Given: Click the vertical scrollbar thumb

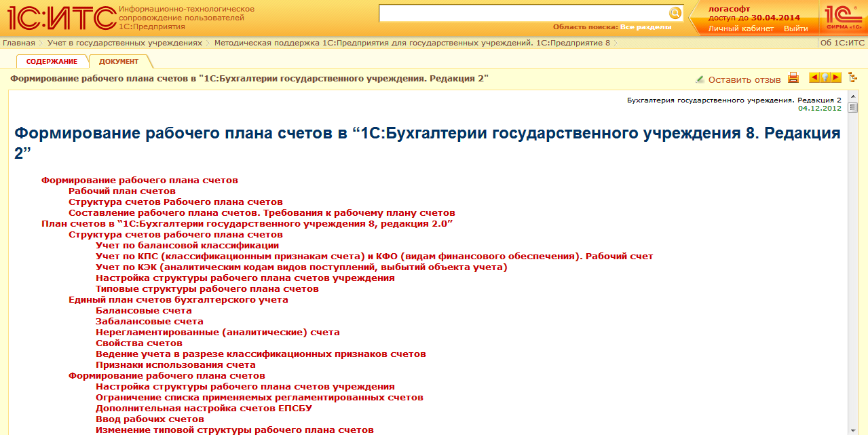Looking at the screenshot, I should [853, 107].
